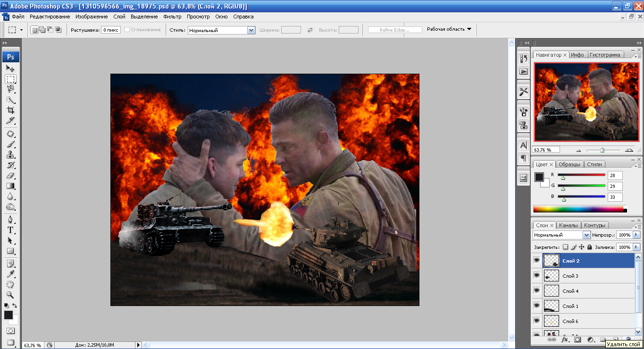Select the Eyedropper tool

[10, 274]
